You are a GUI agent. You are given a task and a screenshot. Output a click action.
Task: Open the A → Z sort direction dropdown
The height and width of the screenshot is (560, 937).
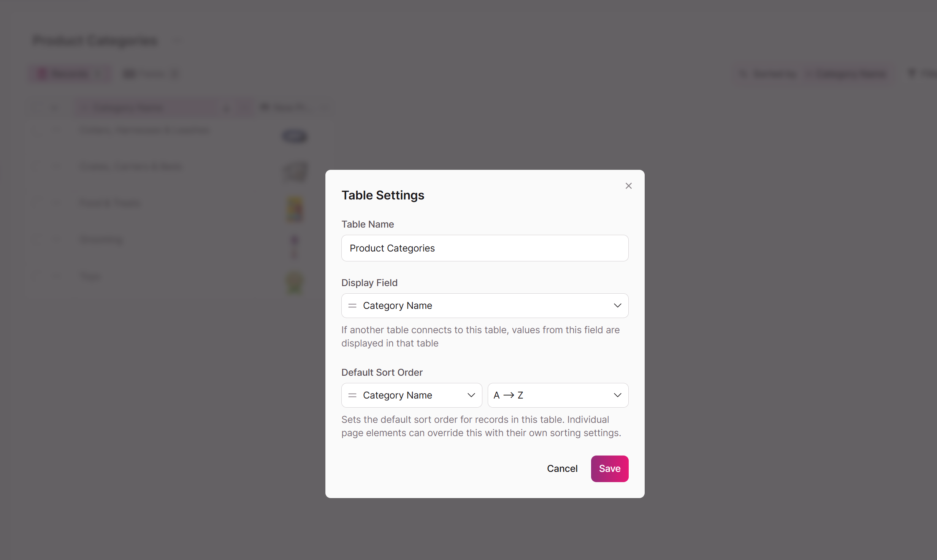(558, 395)
